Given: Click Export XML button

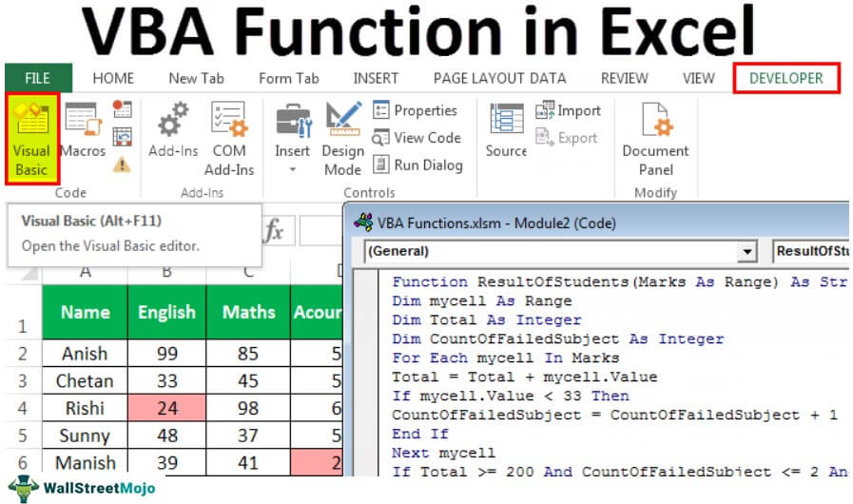Looking at the screenshot, I should point(567,138).
